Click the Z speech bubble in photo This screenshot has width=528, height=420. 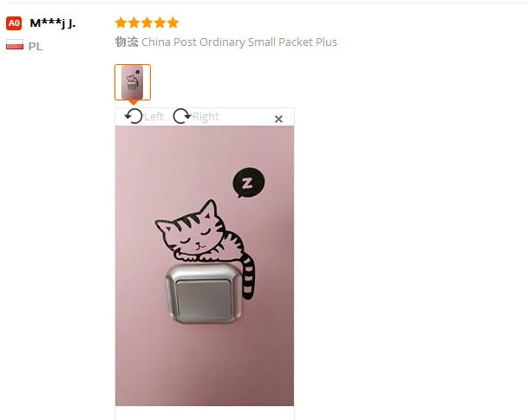point(249,183)
